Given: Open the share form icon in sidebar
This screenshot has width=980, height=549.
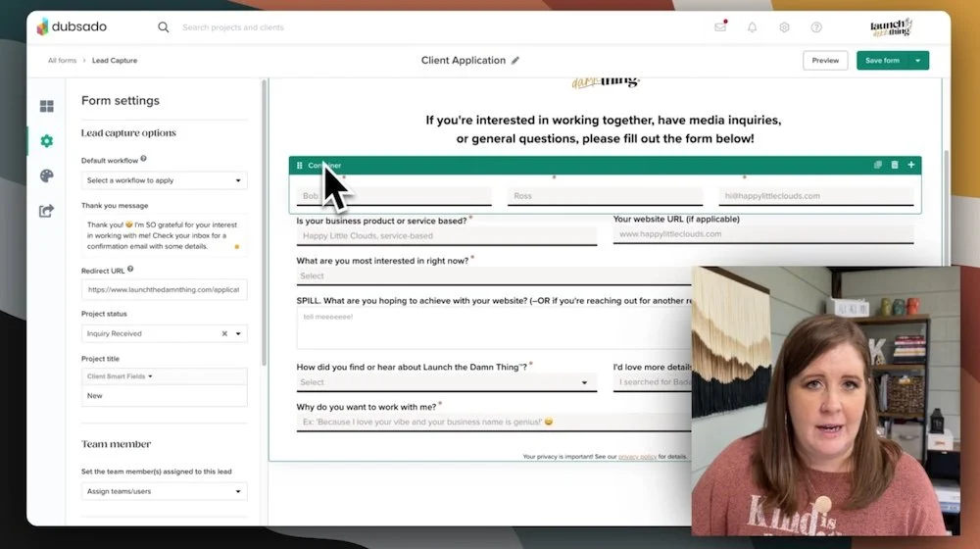Looking at the screenshot, I should tap(47, 211).
